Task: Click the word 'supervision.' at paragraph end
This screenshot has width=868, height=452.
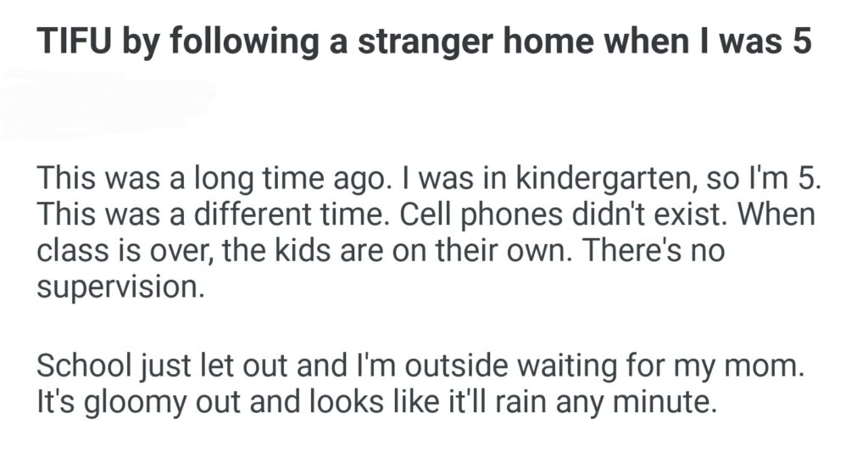Action: [121, 287]
